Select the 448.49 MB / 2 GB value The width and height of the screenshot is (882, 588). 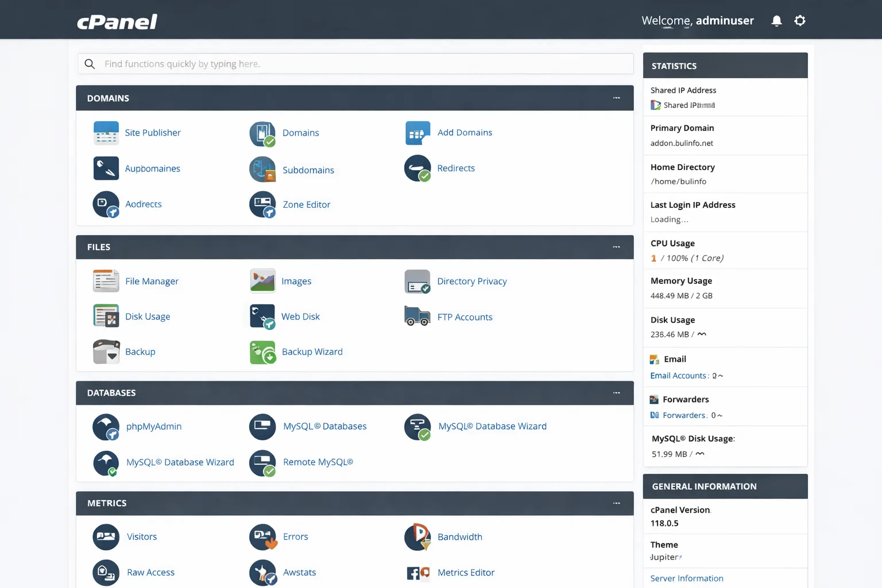coord(681,296)
